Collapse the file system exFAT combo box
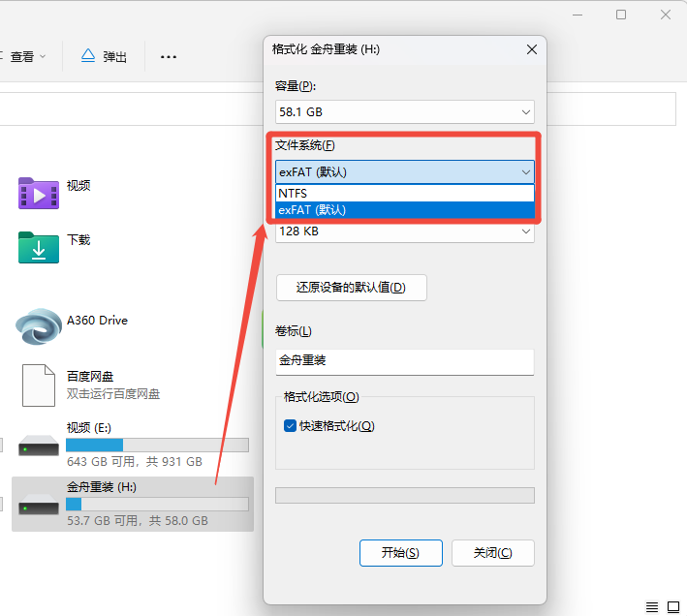This screenshot has width=687, height=616. [x=405, y=172]
